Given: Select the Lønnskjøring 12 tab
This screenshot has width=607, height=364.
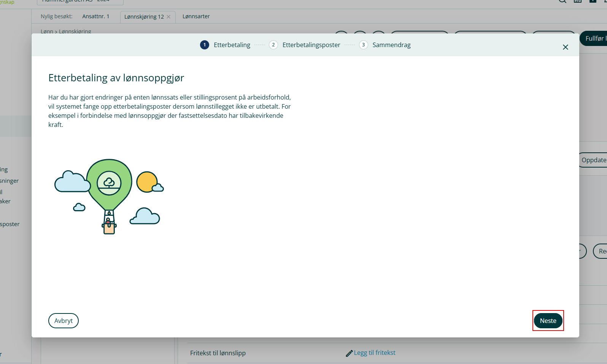Looking at the screenshot, I should tap(144, 17).
